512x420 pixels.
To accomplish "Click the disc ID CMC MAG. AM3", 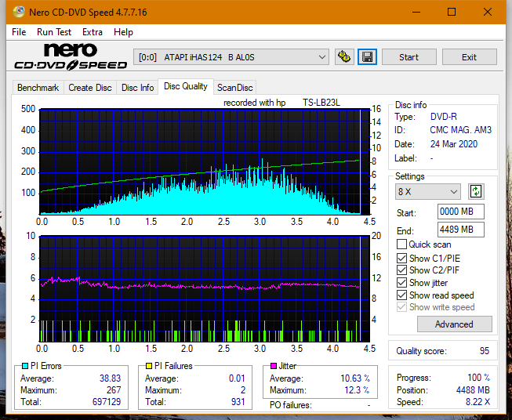I will click(460, 130).
